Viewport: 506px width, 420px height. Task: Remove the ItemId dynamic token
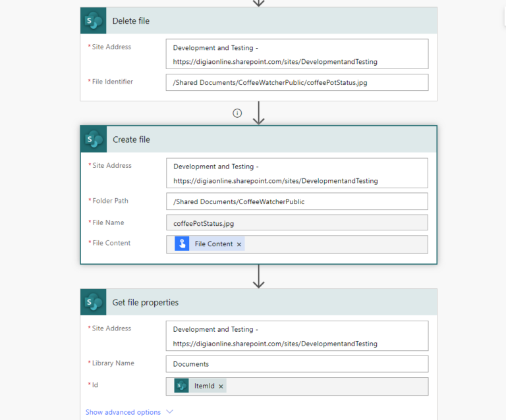[x=221, y=386]
